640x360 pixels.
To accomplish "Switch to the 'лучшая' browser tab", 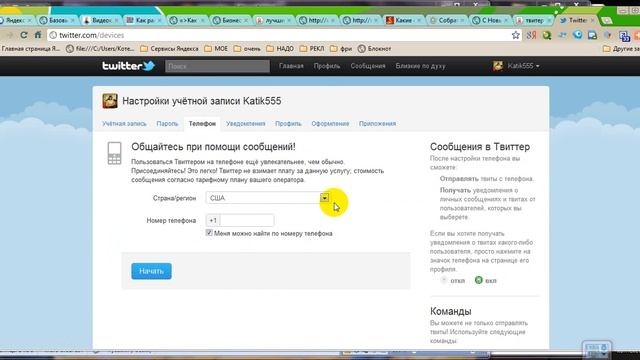I will tap(273, 20).
